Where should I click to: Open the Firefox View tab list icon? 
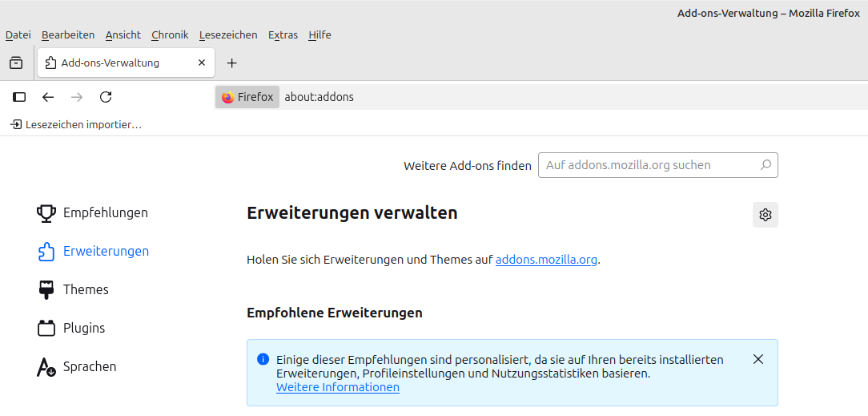[x=16, y=63]
